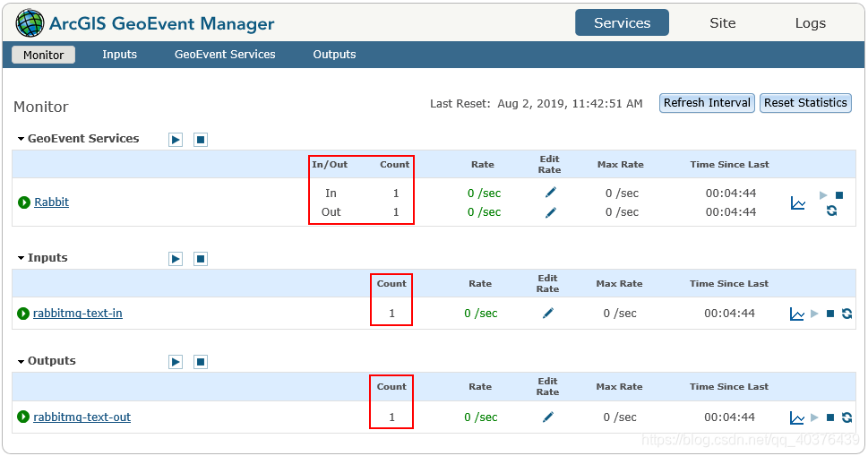The image size is (868, 456).
Task: Open the chart icon for Rabbit service
Action: 798,203
